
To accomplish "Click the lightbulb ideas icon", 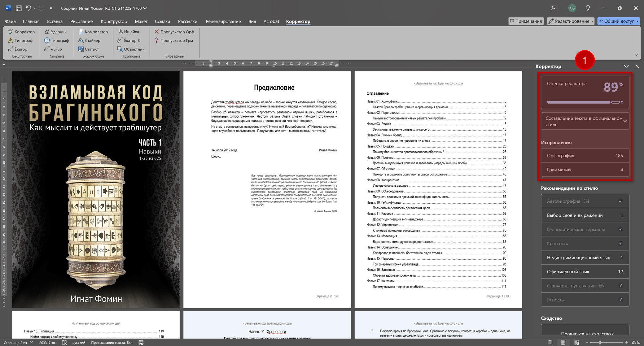I will click(588, 8).
